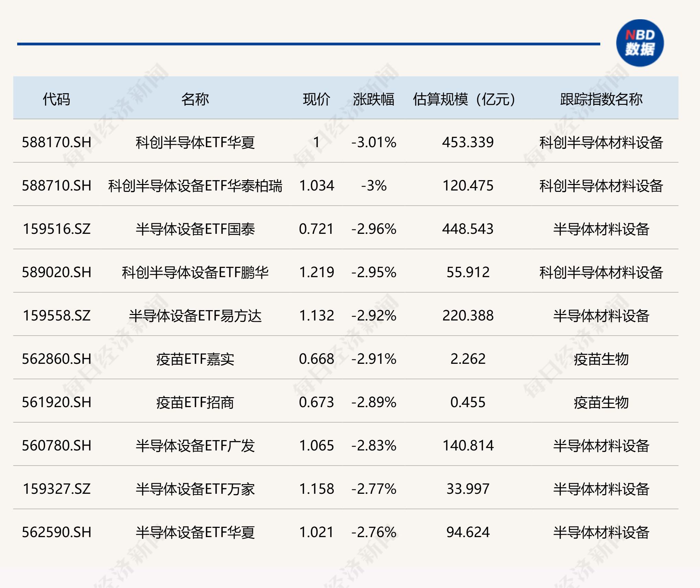Click the price 1.034
This screenshot has width=700, height=588.
pos(317,186)
